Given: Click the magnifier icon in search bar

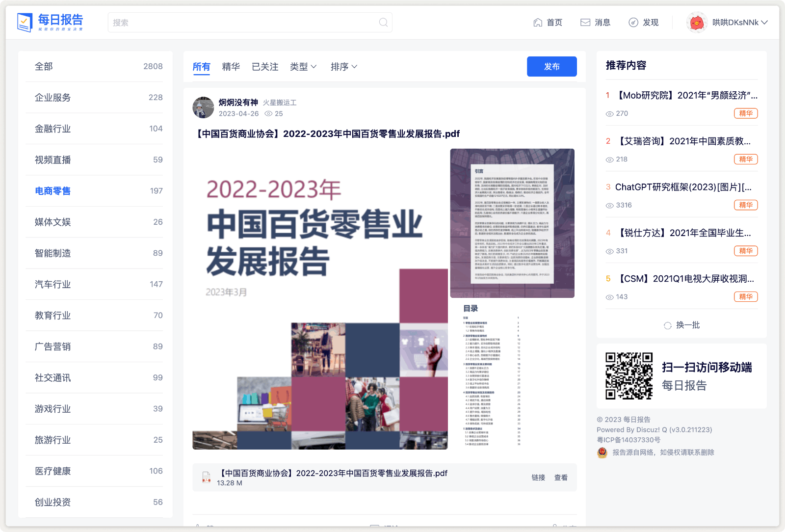Looking at the screenshot, I should [383, 22].
